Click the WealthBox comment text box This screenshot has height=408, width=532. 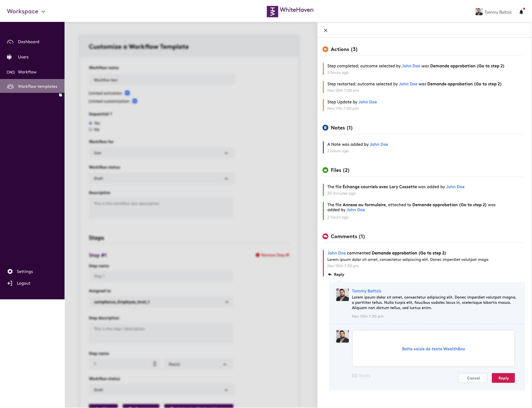pos(433,348)
